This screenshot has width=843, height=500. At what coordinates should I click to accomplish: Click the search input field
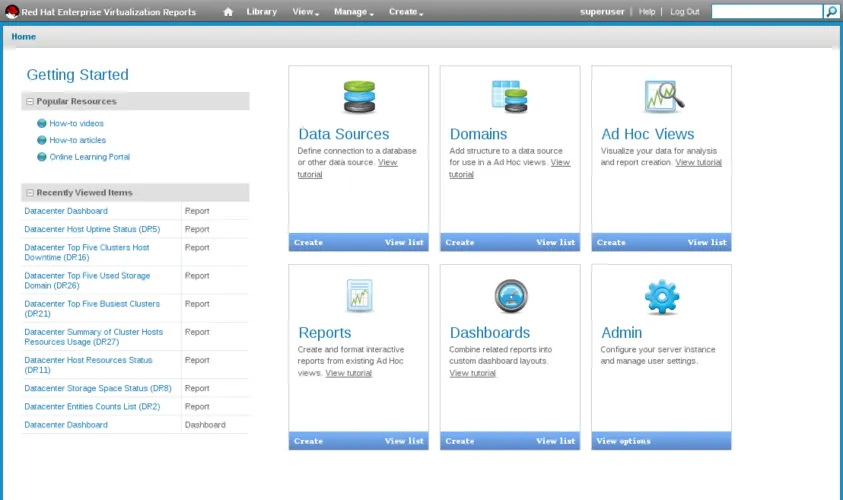point(767,11)
